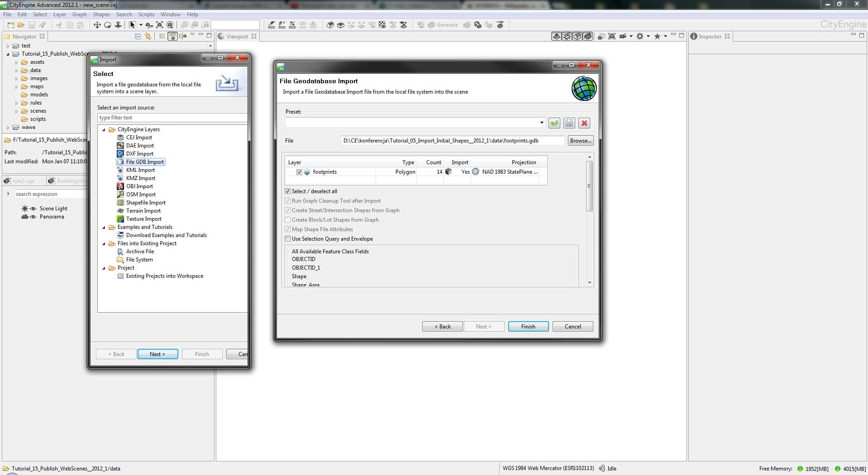Toggle the footprints layer checkbox

point(299,172)
